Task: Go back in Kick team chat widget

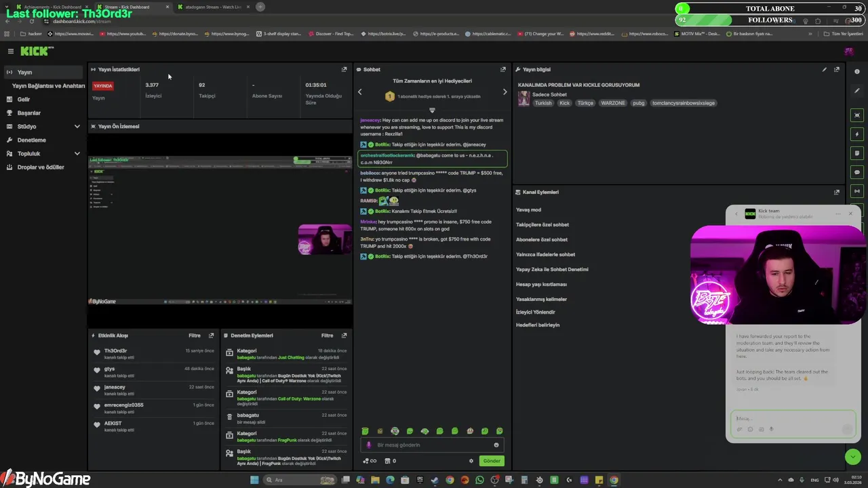Action: [x=736, y=214]
